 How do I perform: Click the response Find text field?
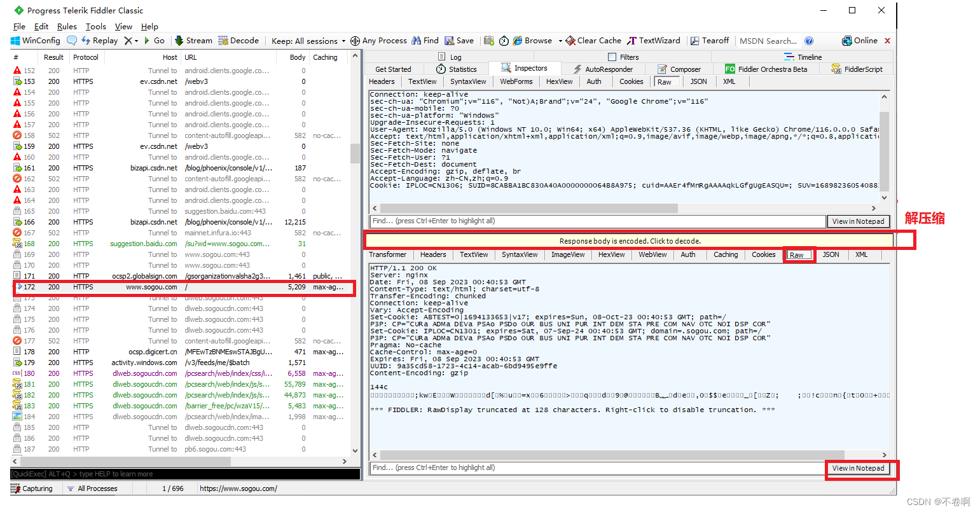[x=598, y=468]
